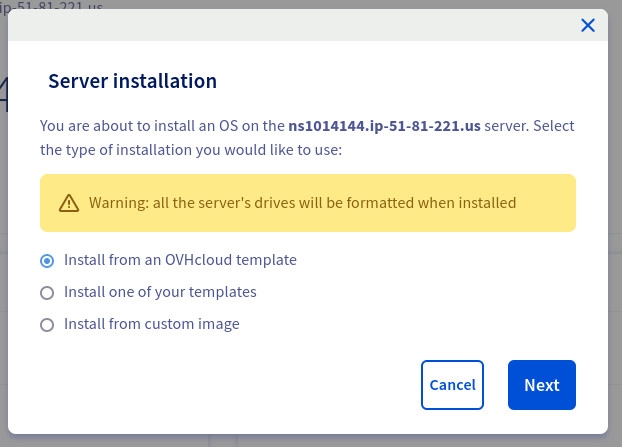Proceed with the Next button
This screenshot has height=447, width=622.
(x=541, y=385)
